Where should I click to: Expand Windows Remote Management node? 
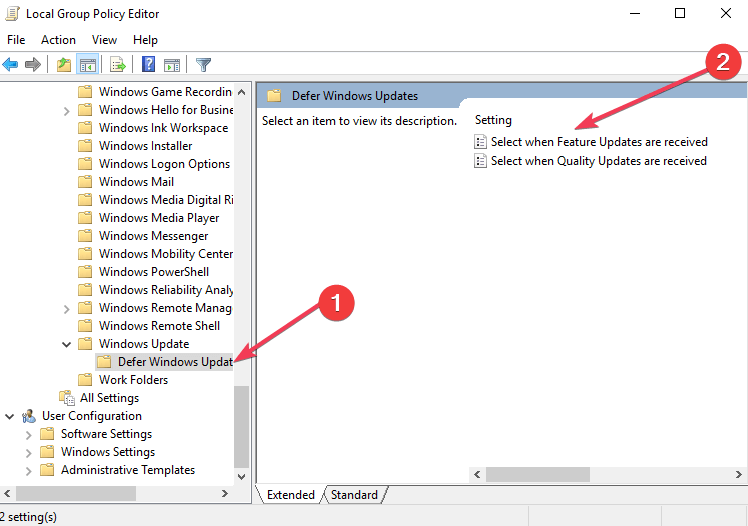(x=67, y=309)
